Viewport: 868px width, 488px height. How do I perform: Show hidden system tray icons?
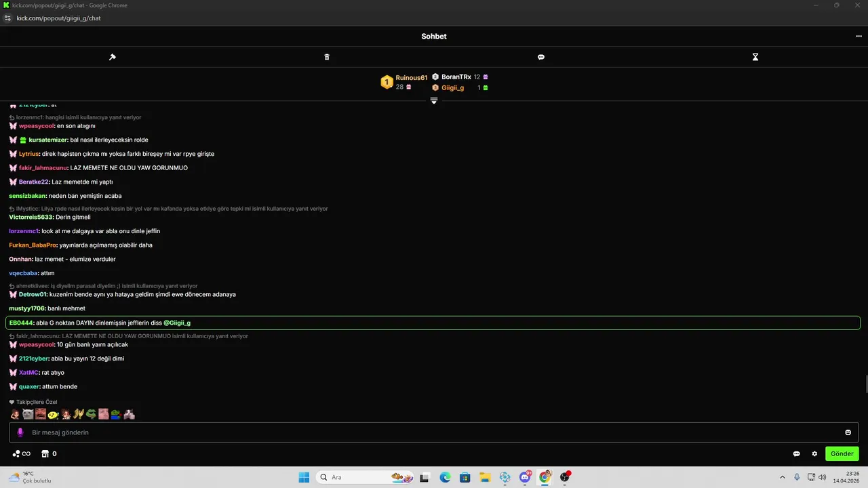[783, 477]
